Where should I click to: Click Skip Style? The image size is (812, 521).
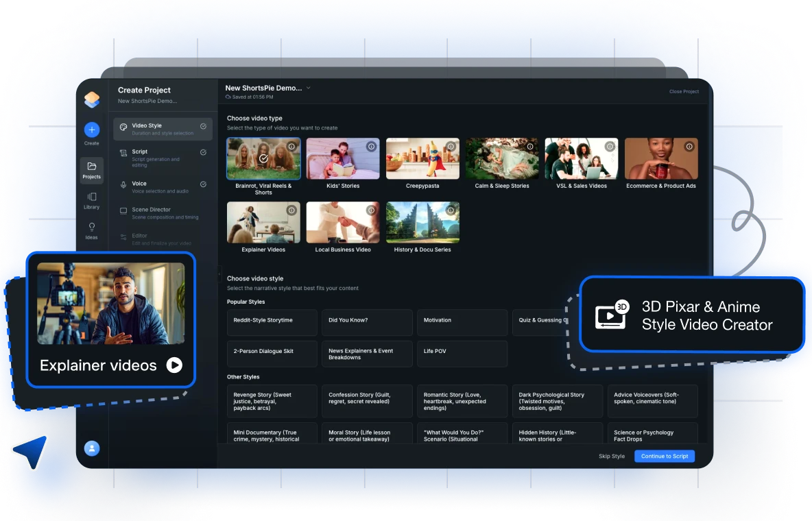(611, 456)
